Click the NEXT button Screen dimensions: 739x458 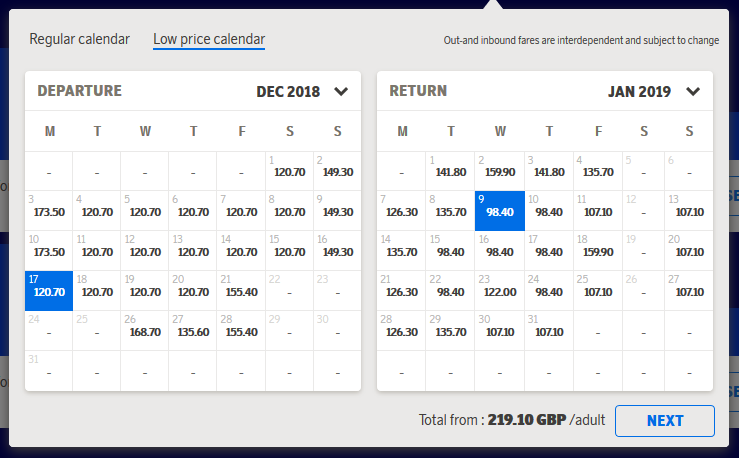pyautogui.click(x=665, y=420)
